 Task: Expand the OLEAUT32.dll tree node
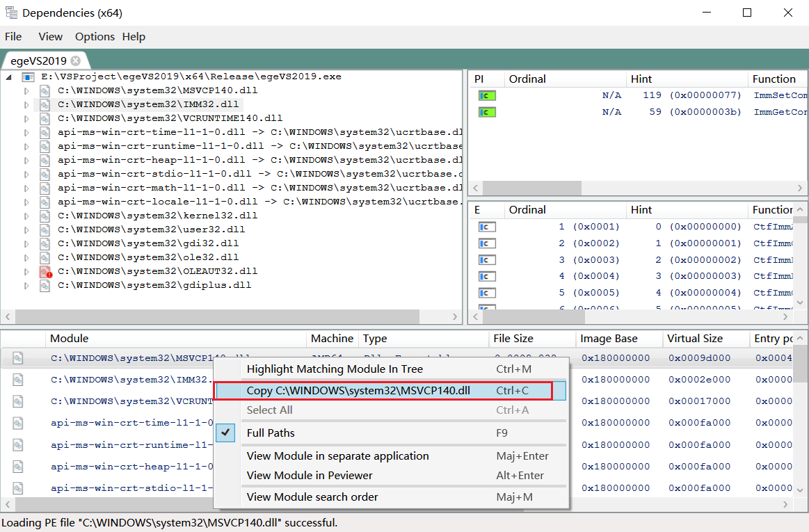tap(26, 271)
